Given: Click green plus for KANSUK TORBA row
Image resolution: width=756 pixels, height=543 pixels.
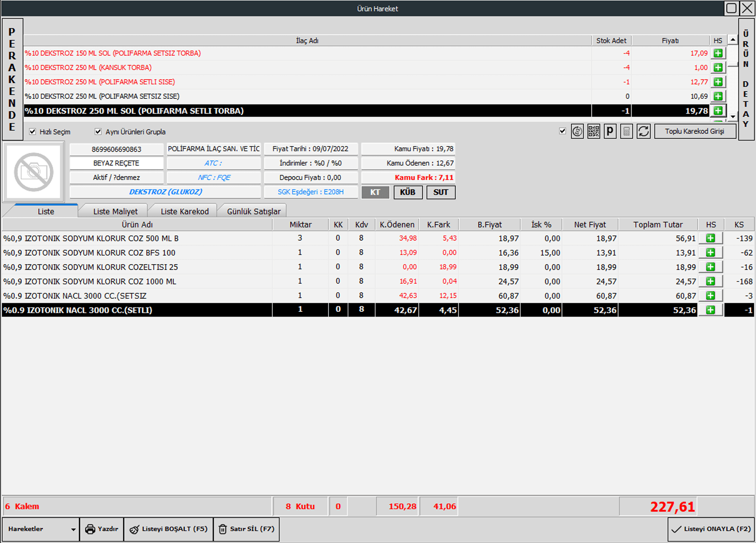Looking at the screenshot, I should [x=718, y=67].
